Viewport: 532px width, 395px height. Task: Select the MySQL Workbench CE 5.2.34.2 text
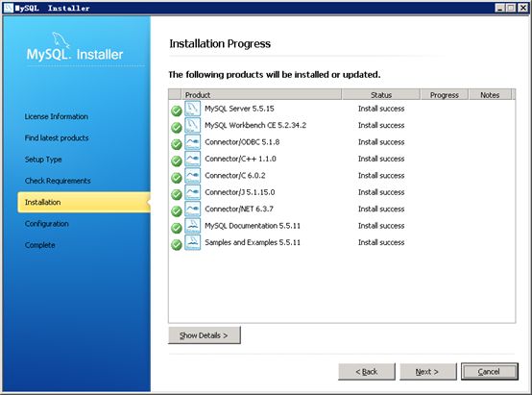pos(255,125)
